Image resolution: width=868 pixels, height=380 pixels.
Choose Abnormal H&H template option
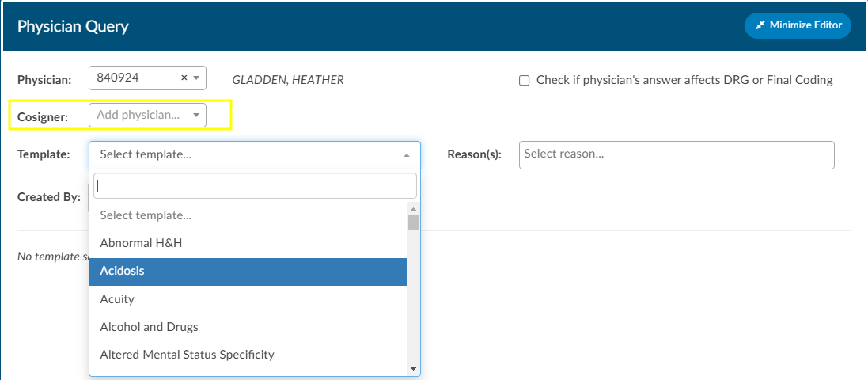248,243
